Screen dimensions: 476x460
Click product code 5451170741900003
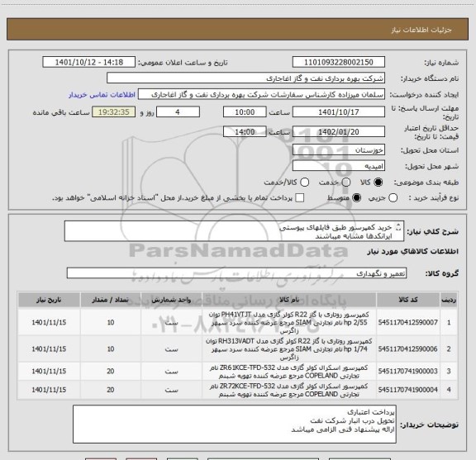click(x=408, y=371)
